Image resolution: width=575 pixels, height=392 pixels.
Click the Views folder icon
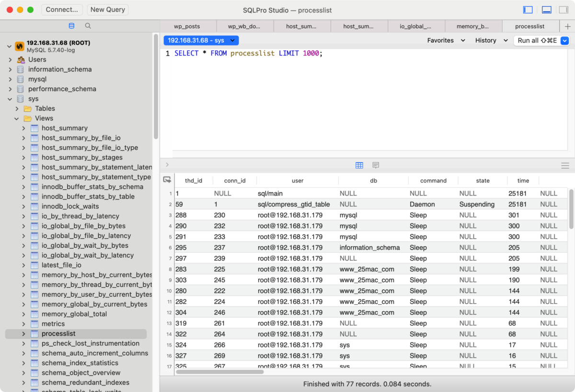[27, 118]
